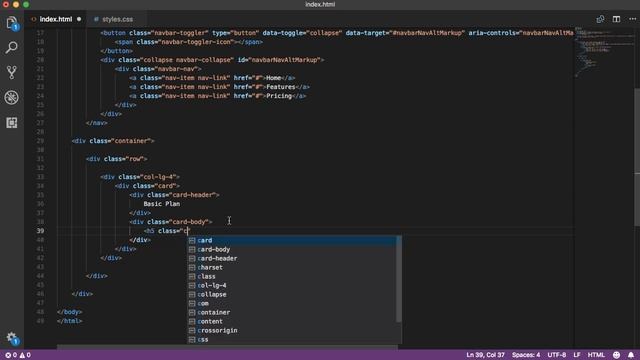Open the Manage gear settings icon
This screenshot has height=360, width=640.
coord(12,338)
